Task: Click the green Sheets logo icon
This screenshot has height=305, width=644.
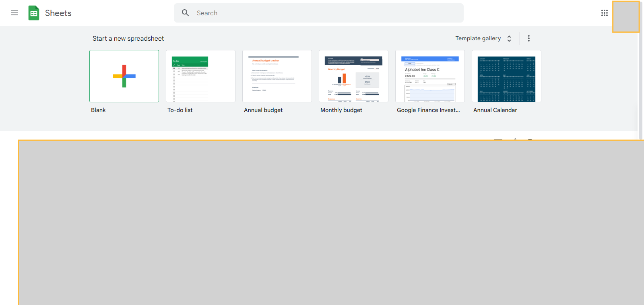Action: 34,13
